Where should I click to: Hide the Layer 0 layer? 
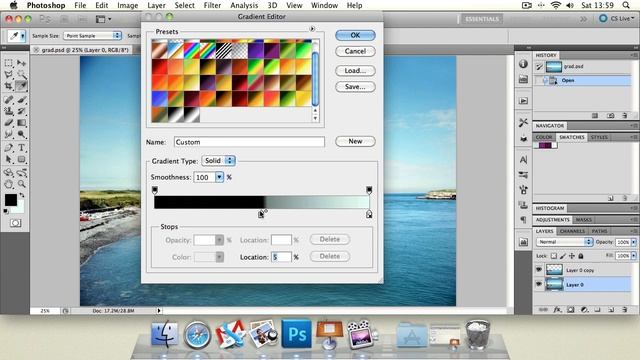click(539, 284)
